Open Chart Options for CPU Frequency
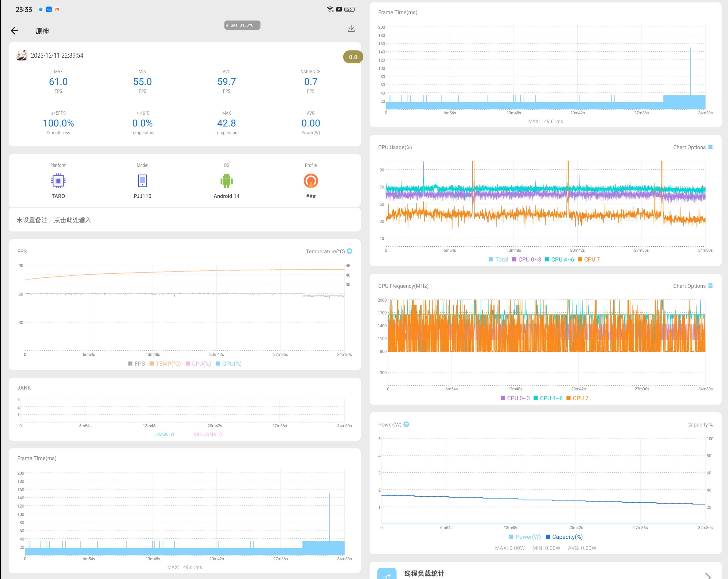 pos(692,286)
